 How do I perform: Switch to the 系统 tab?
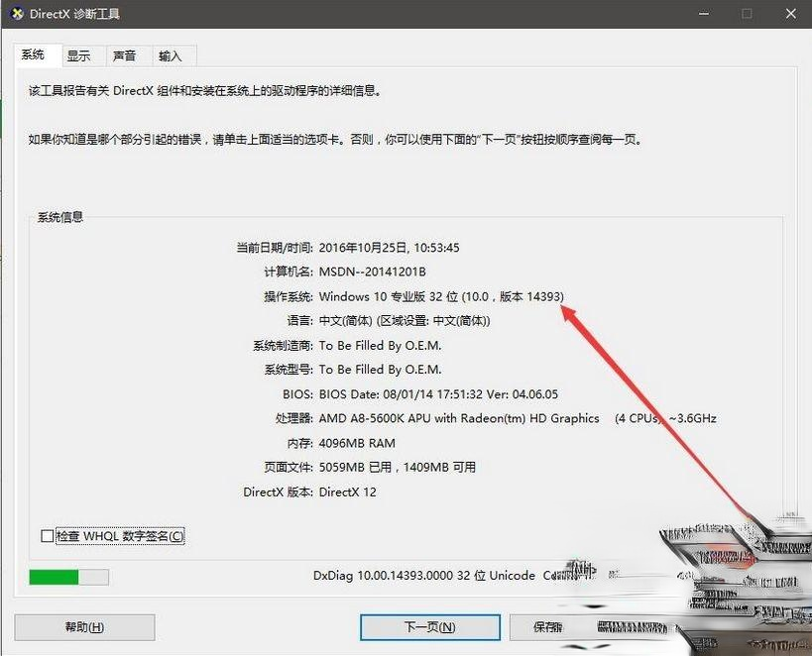[x=33, y=55]
